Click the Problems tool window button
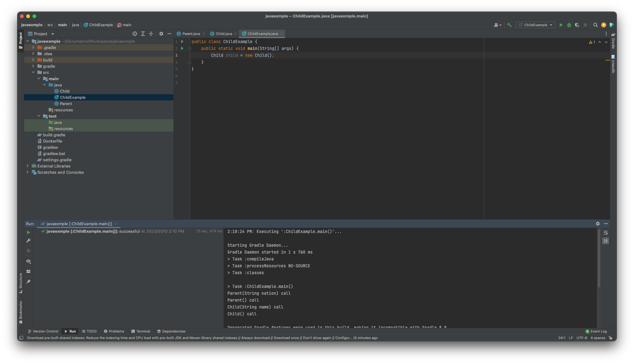This screenshot has width=634, height=364. pyautogui.click(x=114, y=331)
